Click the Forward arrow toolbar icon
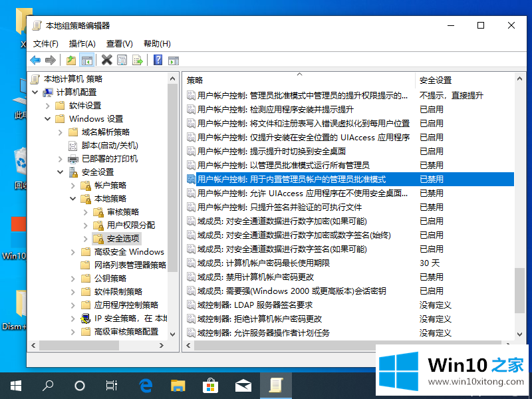Screen dimensions: 532x399 click(51, 61)
